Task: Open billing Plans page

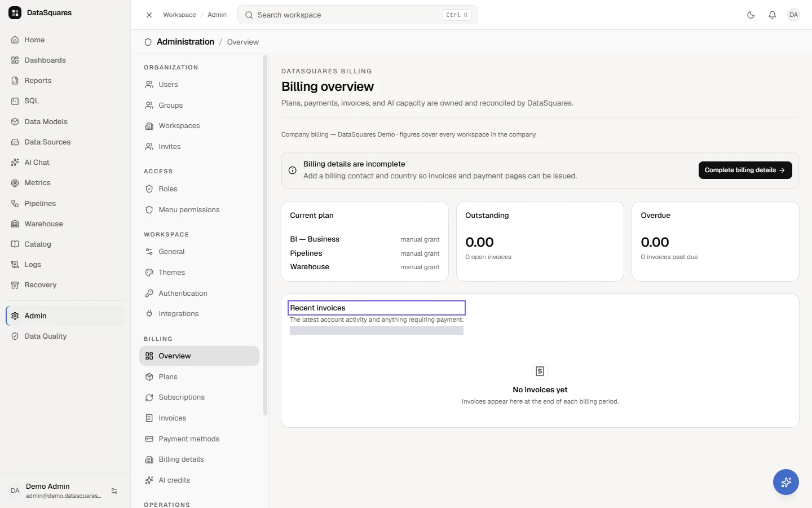Action: (x=199, y=377)
